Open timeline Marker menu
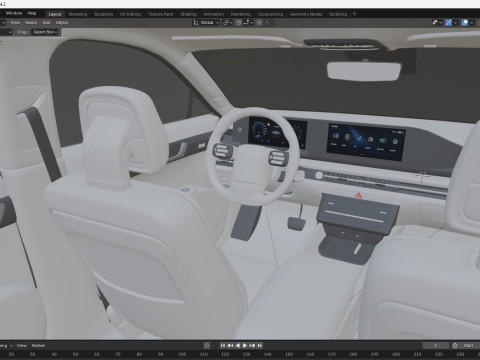Image resolution: width=480 pixels, height=360 pixels. pos(38,346)
